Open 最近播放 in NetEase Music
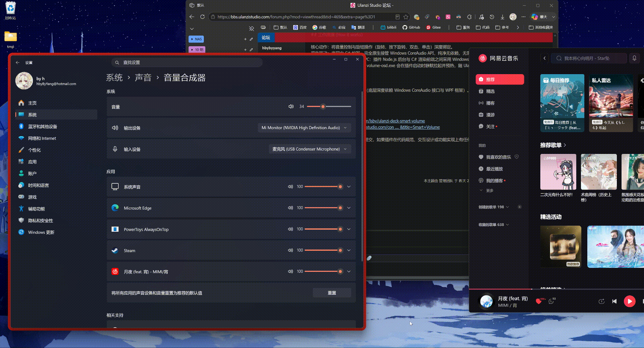The width and height of the screenshot is (644, 348). [x=491, y=169]
